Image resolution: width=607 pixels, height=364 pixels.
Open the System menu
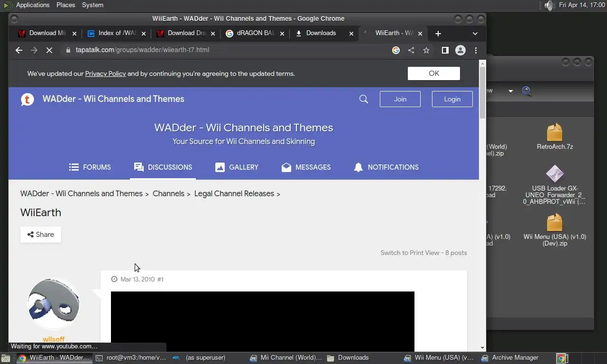pos(92,5)
